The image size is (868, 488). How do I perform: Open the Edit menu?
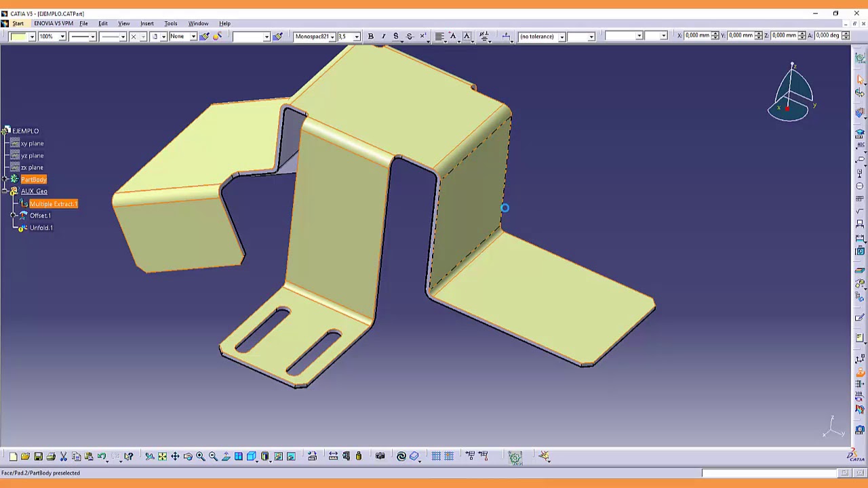pos(103,24)
